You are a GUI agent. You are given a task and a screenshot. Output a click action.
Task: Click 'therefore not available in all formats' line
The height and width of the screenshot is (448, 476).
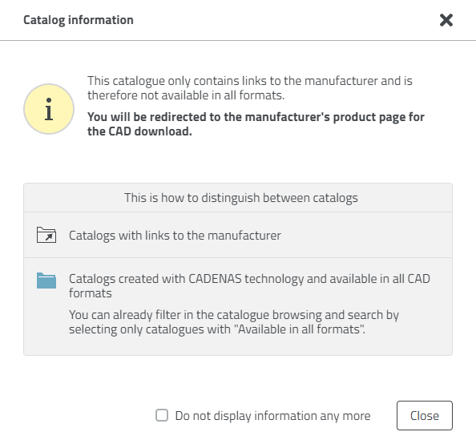186,95
